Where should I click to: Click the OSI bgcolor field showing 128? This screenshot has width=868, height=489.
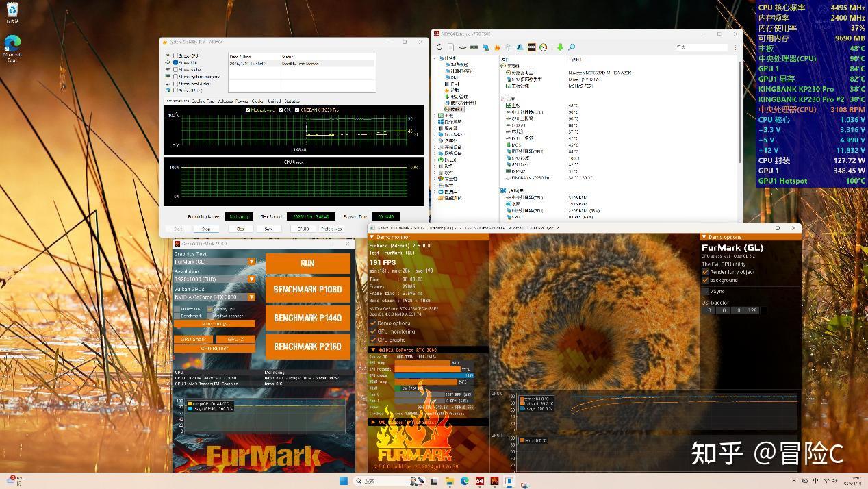pos(753,310)
